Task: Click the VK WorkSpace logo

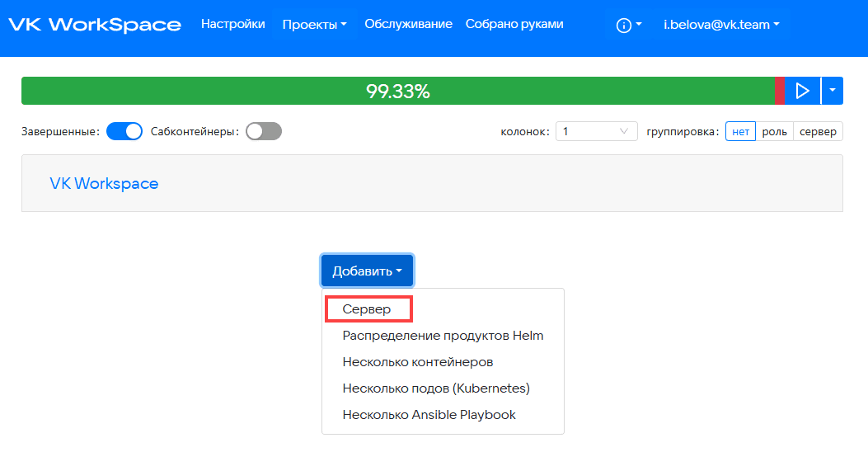Action: (95, 25)
